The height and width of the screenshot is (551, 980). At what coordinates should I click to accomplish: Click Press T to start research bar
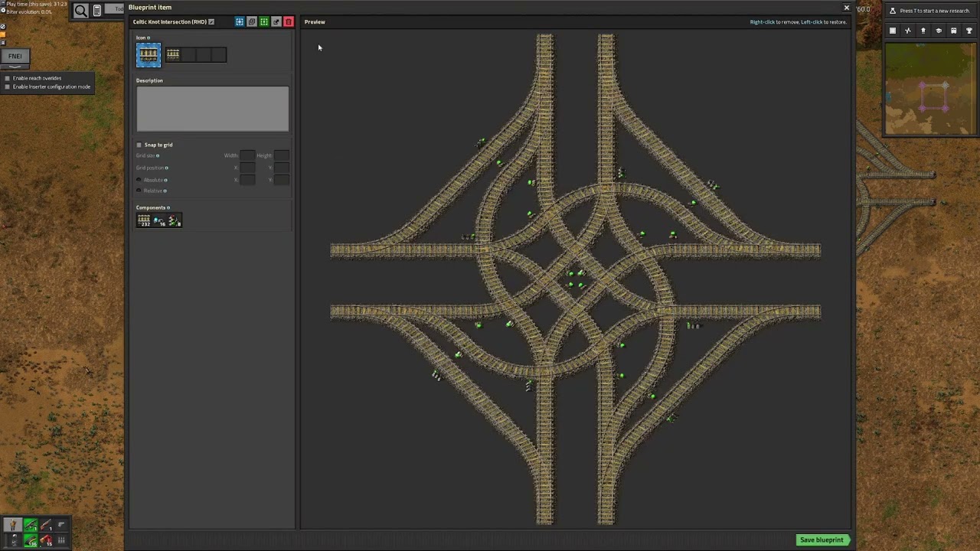930,11
